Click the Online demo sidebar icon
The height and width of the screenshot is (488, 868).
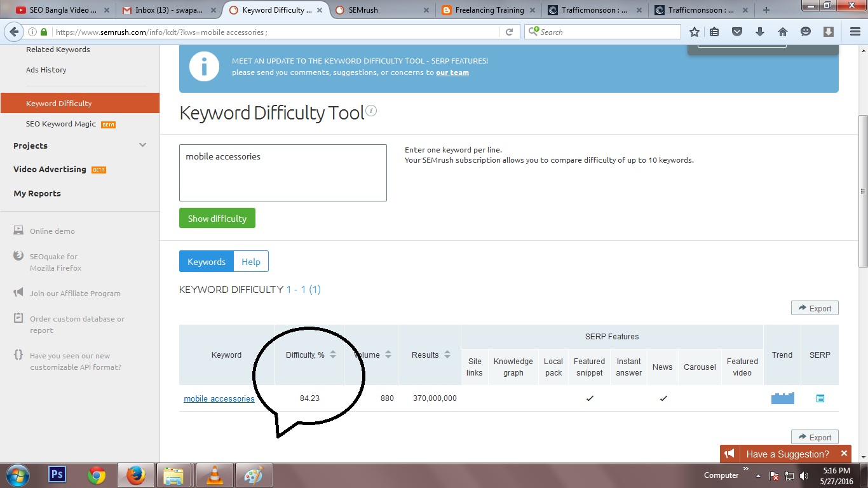click(x=18, y=231)
